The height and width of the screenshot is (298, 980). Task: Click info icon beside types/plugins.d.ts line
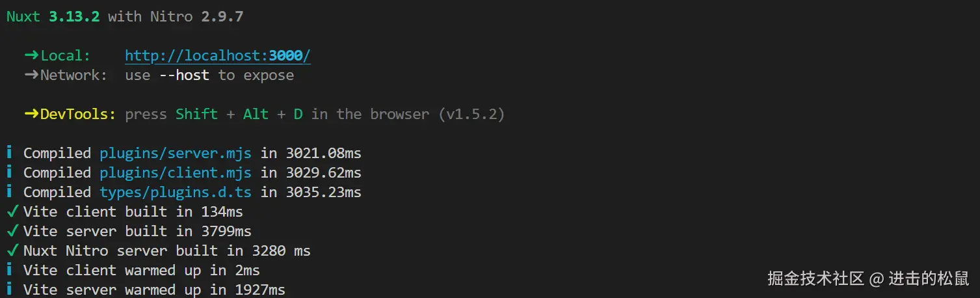9,193
